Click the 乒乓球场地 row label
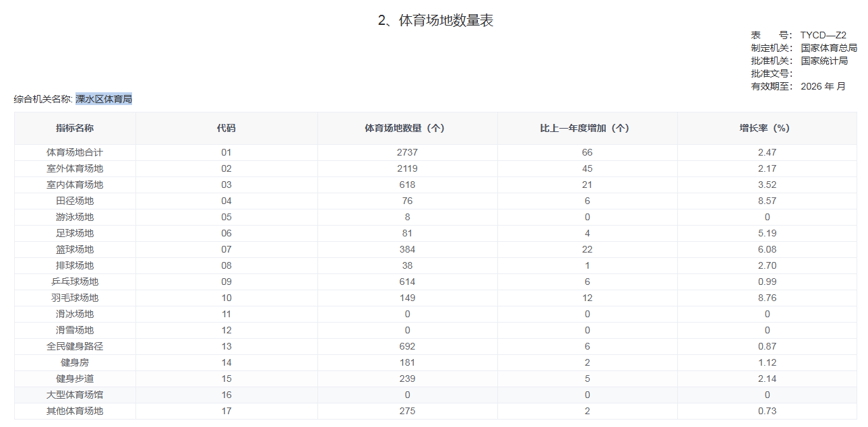 click(75, 282)
